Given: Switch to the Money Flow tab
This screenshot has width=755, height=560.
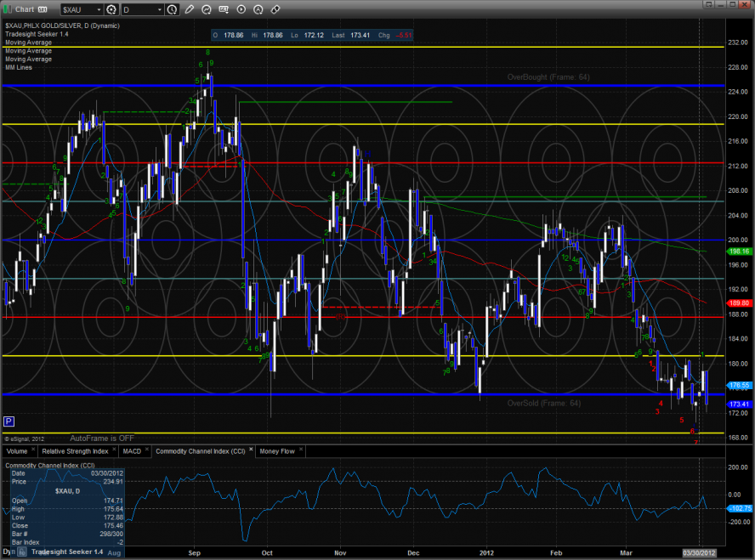Looking at the screenshot, I should [276, 450].
